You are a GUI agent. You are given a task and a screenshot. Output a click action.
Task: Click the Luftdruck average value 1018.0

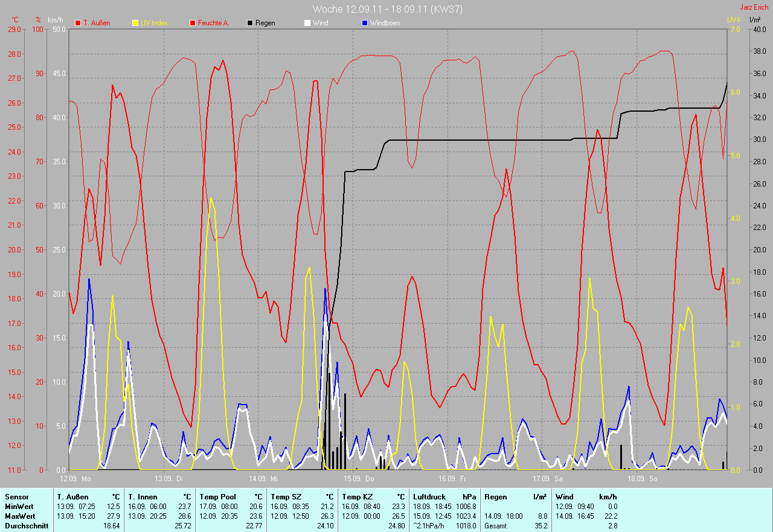(x=466, y=526)
